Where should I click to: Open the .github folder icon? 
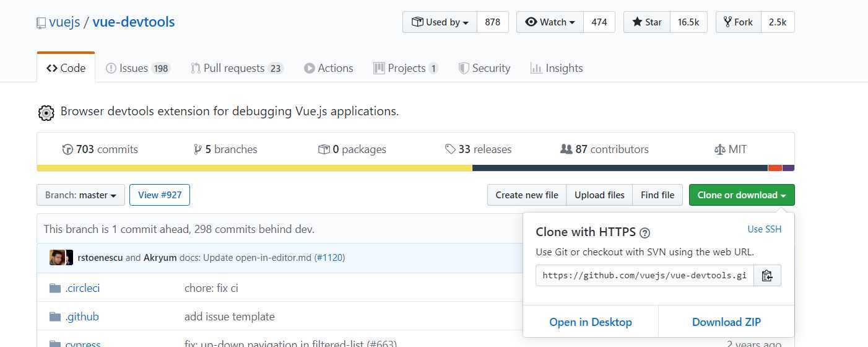pyautogui.click(x=55, y=317)
